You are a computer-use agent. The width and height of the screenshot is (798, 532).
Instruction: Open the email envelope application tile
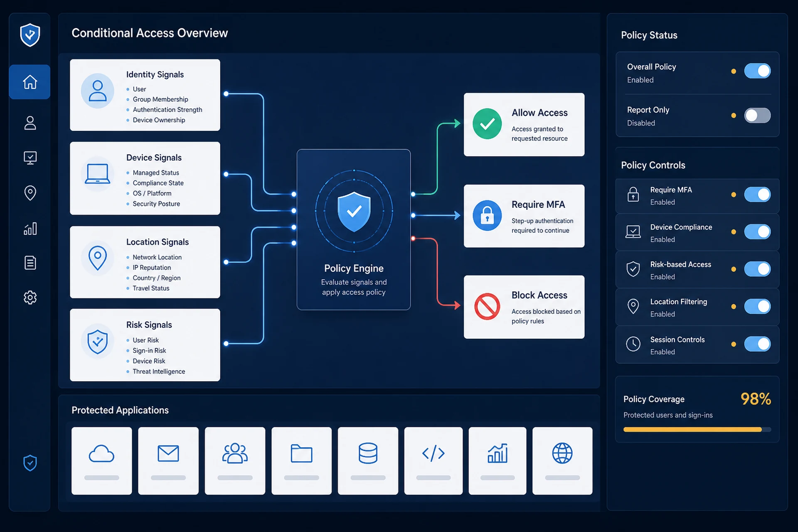[x=168, y=461]
